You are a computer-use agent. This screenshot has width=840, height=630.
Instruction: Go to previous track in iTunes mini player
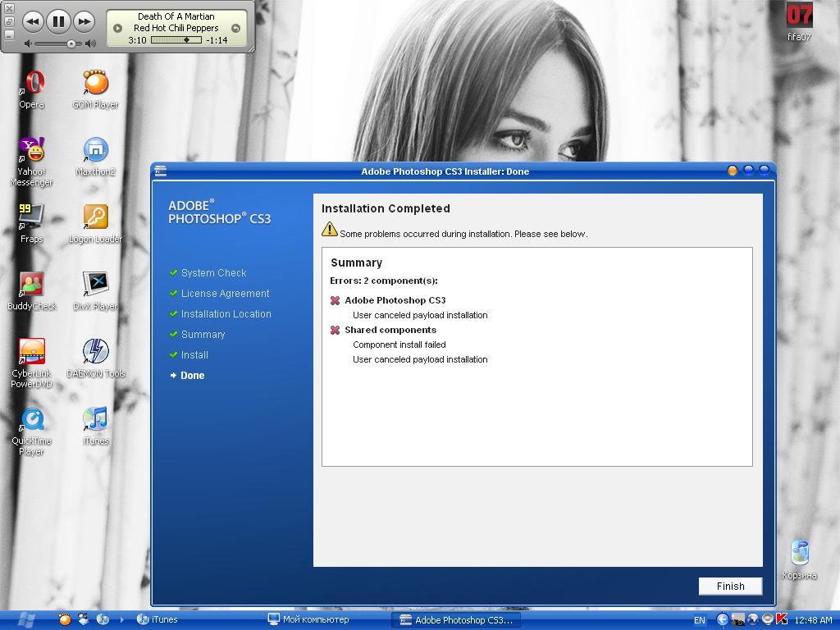pyautogui.click(x=32, y=21)
